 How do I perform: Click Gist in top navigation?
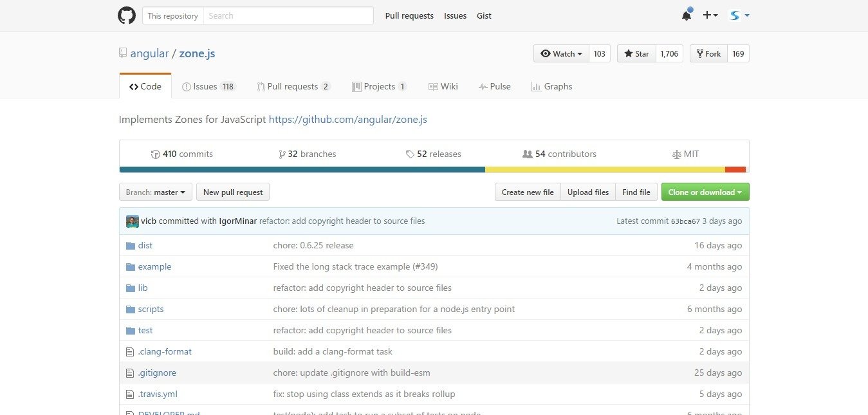click(484, 15)
